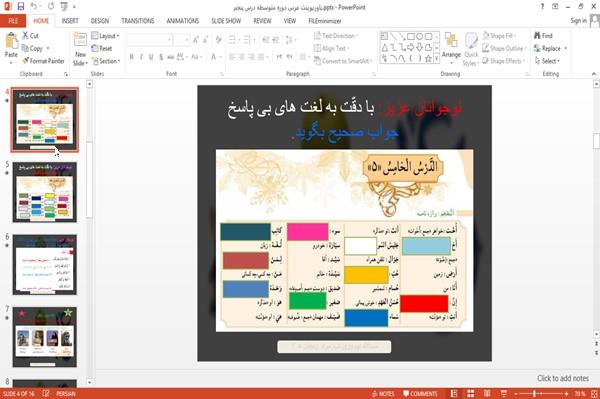Fit slide to current window icon
The image size is (600, 399).
tap(594, 394)
